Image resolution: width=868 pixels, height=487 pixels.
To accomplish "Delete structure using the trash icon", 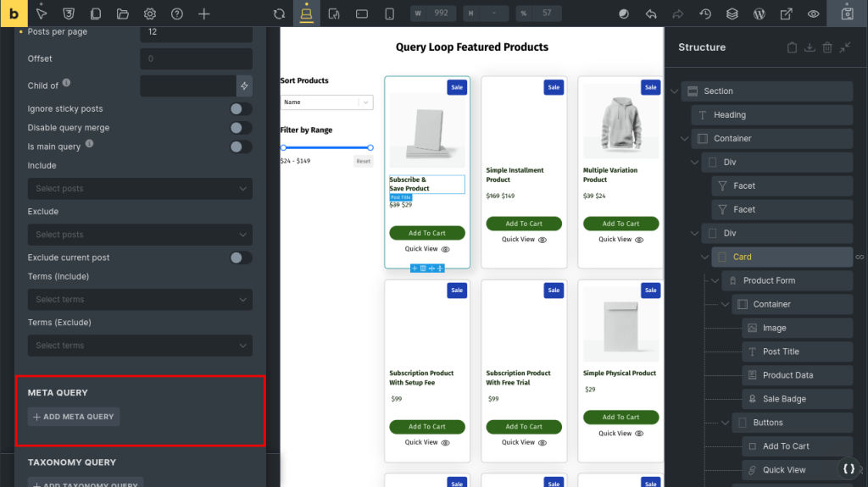I will coord(827,47).
